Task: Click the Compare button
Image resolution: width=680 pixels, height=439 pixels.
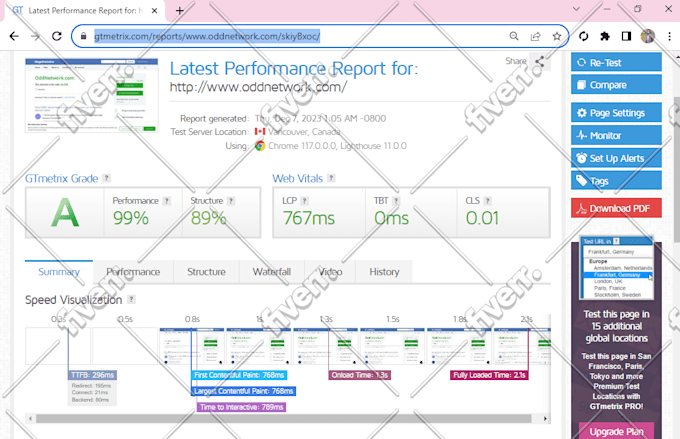Action: click(616, 85)
